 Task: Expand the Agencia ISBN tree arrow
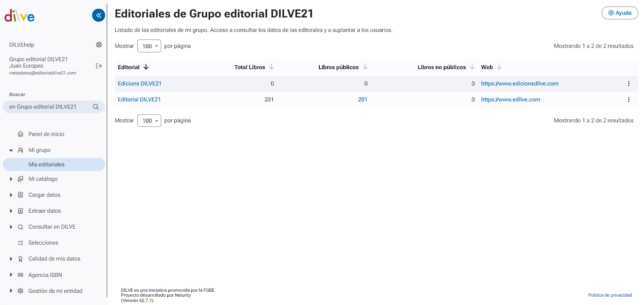(11, 275)
